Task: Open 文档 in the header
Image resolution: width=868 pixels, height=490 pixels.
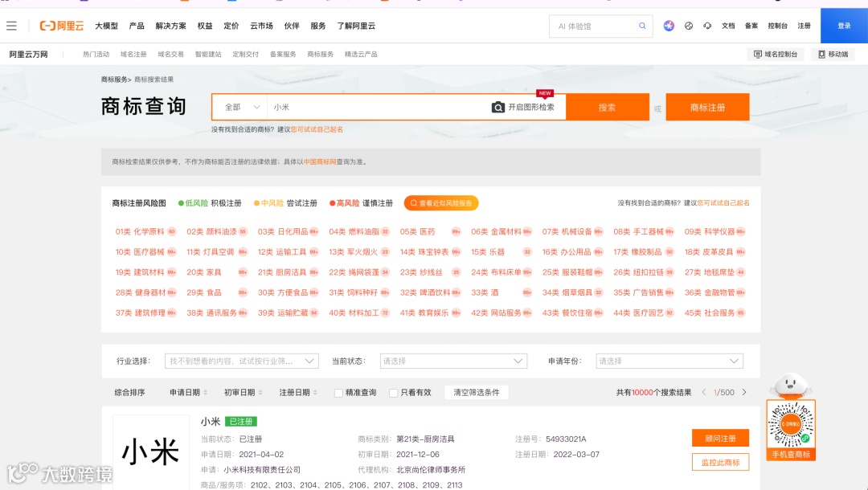Action: [728, 26]
